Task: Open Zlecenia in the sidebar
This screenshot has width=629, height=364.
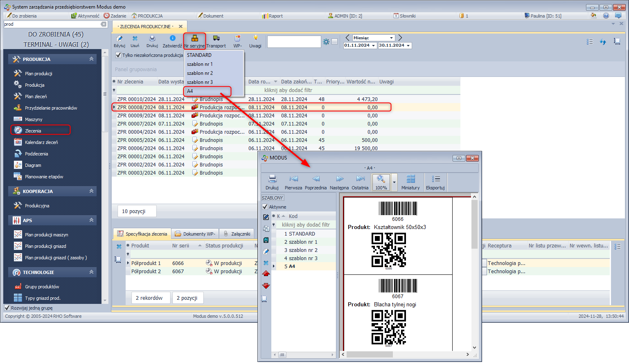Action: click(33, 131)
